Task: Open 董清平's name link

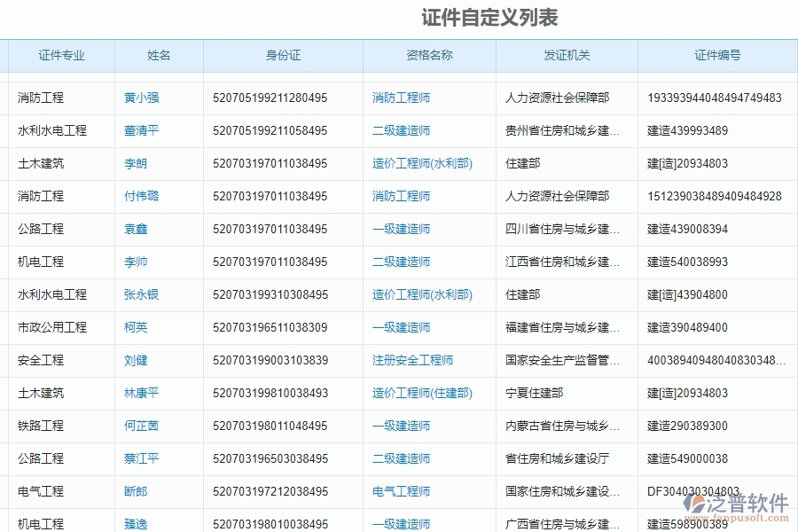Action: pyautogui.click(x=141, y=130)
